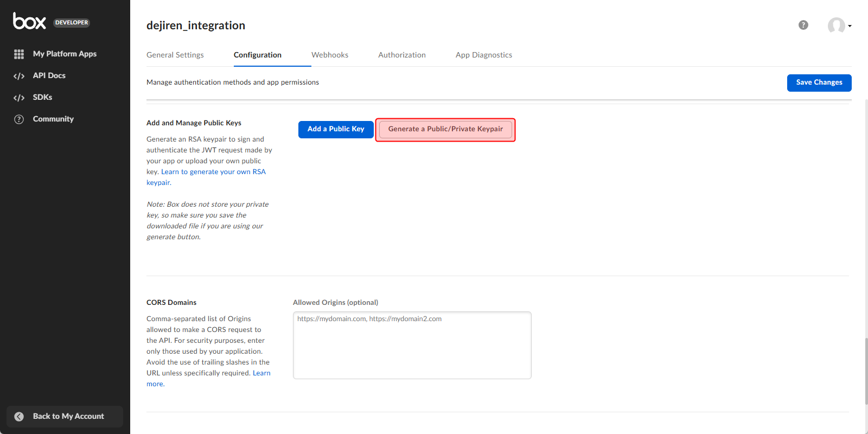Open API Docs from sidebar
This screenshot has height=434, width=868.
[49, 75]
